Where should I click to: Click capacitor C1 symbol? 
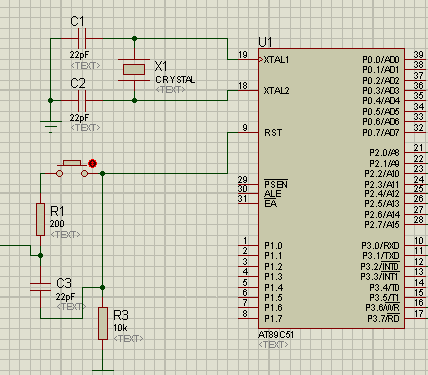click(x=82, y=39)
